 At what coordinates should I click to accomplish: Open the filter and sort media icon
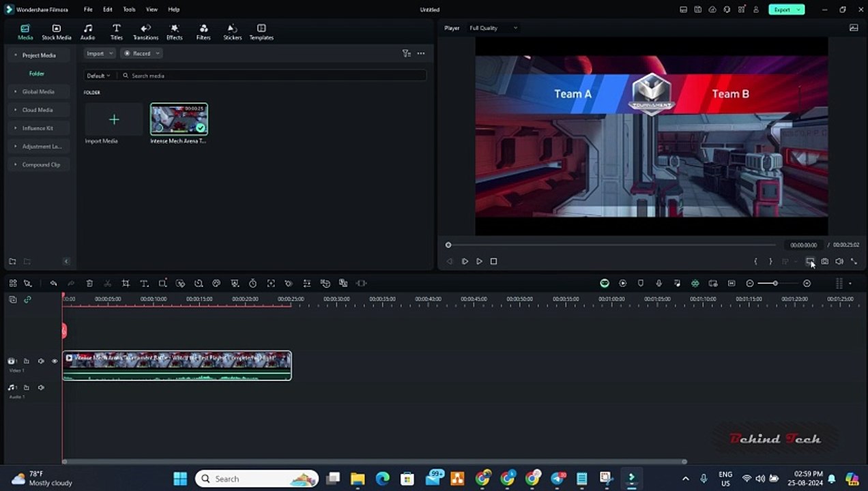pyautogui.click(x=407, y=53)
